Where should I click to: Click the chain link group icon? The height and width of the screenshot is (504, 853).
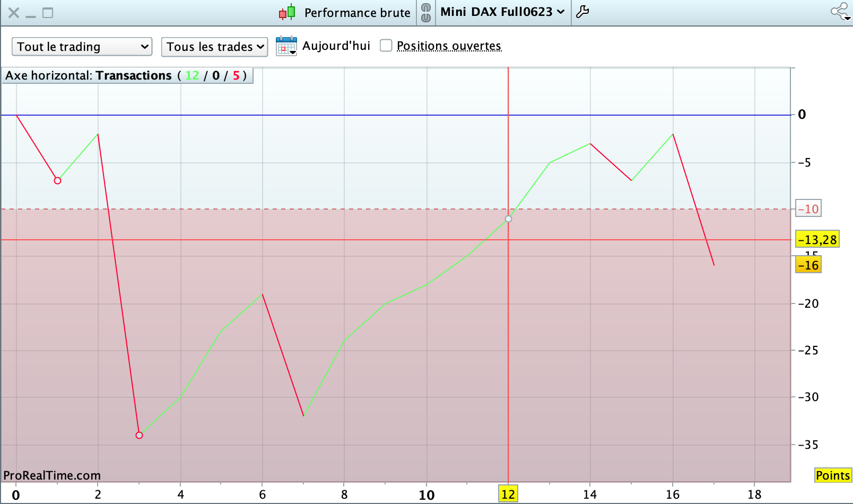click(426, 12)
